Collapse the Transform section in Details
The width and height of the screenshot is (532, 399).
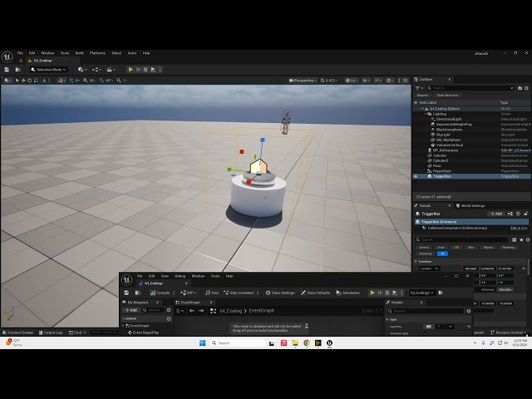pos(416,261)
